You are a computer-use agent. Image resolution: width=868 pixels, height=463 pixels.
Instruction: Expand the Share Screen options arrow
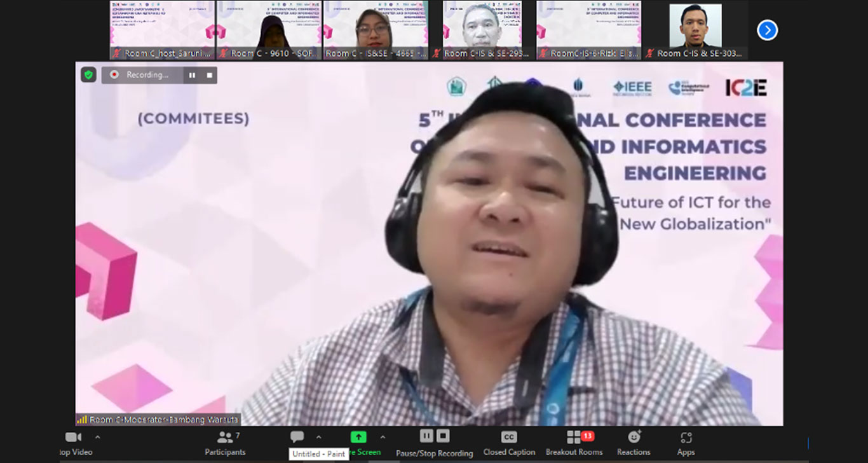383,437
